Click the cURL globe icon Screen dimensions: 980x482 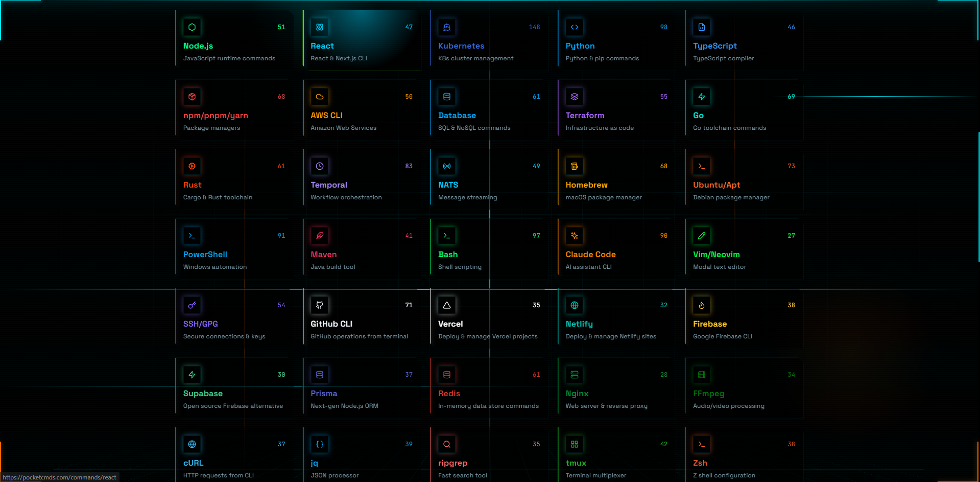click(192, 444)
